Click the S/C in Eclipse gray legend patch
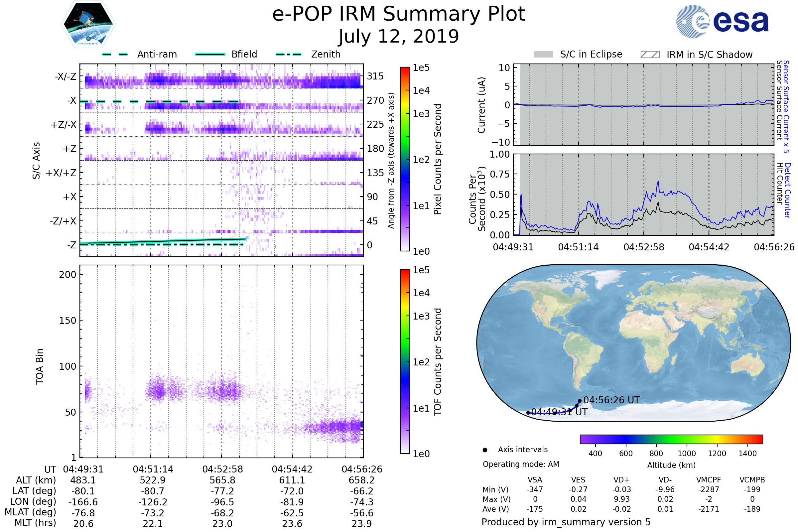798x532 pixels. click(x=543, y=55)
